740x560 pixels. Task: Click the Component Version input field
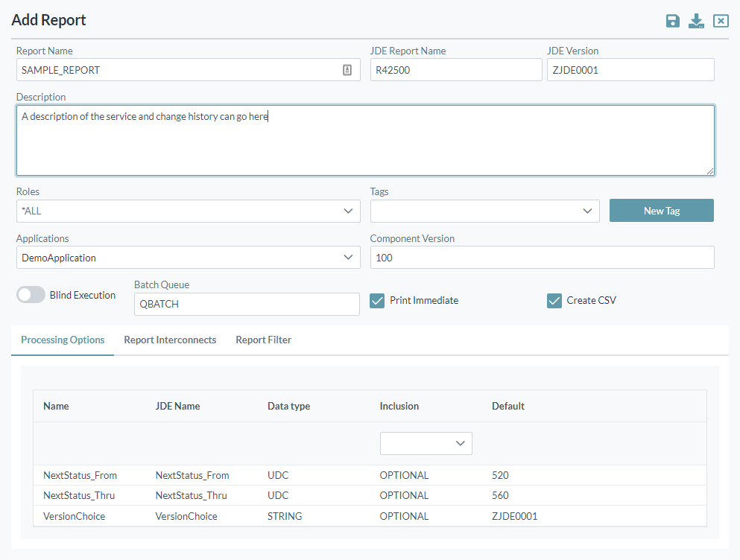542,258
